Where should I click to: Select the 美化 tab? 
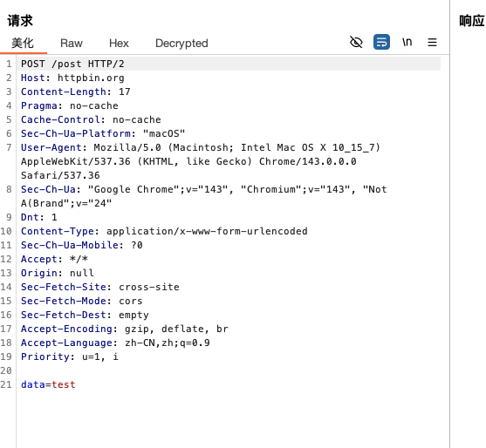pyautogui.click(x=23, y=44)
